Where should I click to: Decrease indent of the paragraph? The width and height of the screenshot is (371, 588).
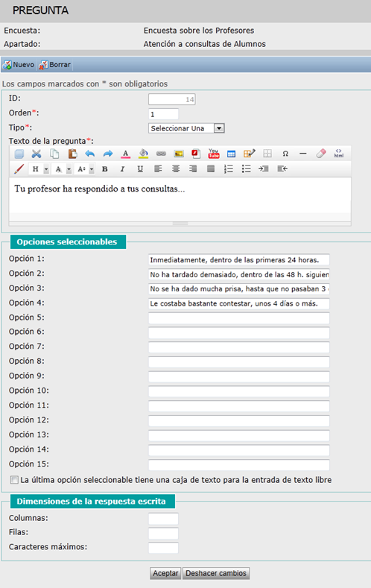click(x=282, y=169)
